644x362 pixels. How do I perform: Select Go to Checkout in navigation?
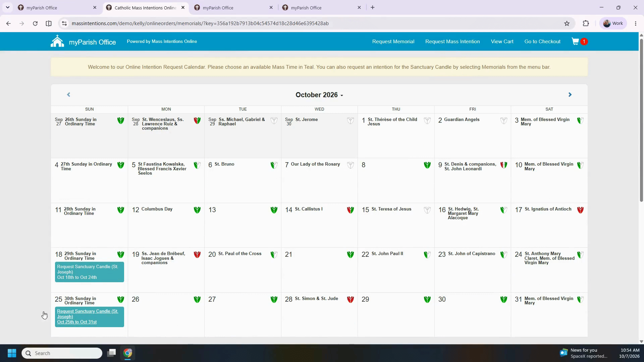click(542, 42)
